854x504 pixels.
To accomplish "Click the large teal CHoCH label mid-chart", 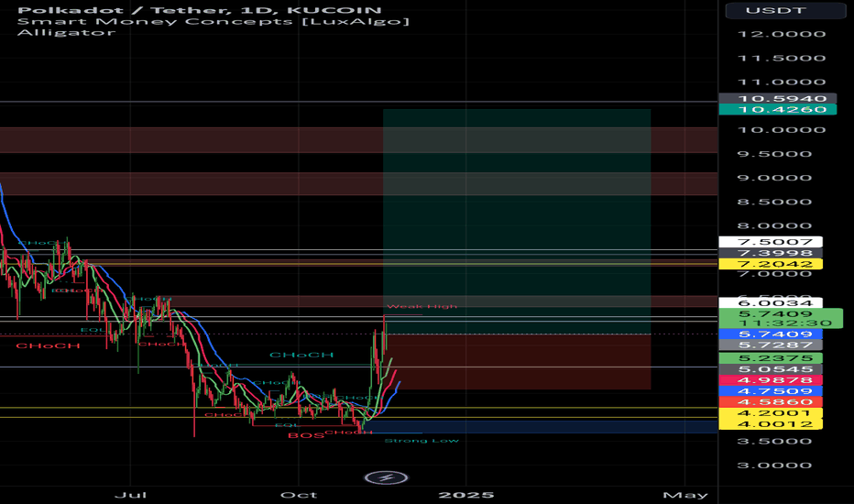I will coord(301,356).
